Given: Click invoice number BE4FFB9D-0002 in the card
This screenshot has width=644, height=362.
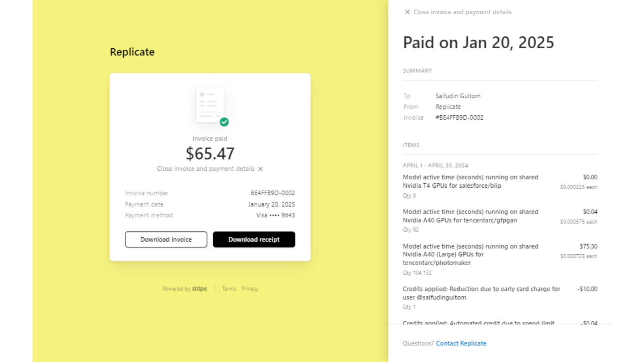Looking at the screenshot, I should pos(273,193).
